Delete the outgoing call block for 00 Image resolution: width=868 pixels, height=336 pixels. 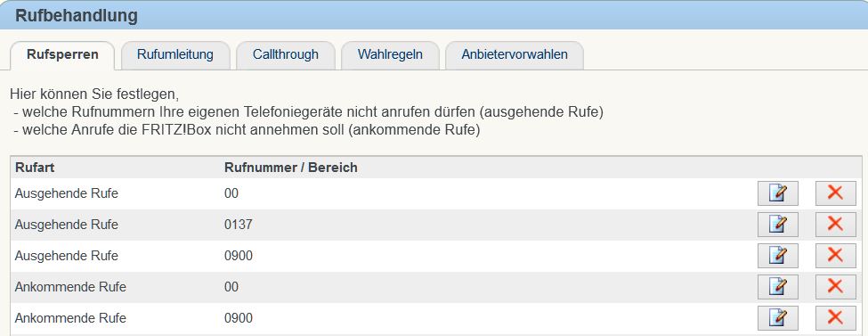point(835,193)
